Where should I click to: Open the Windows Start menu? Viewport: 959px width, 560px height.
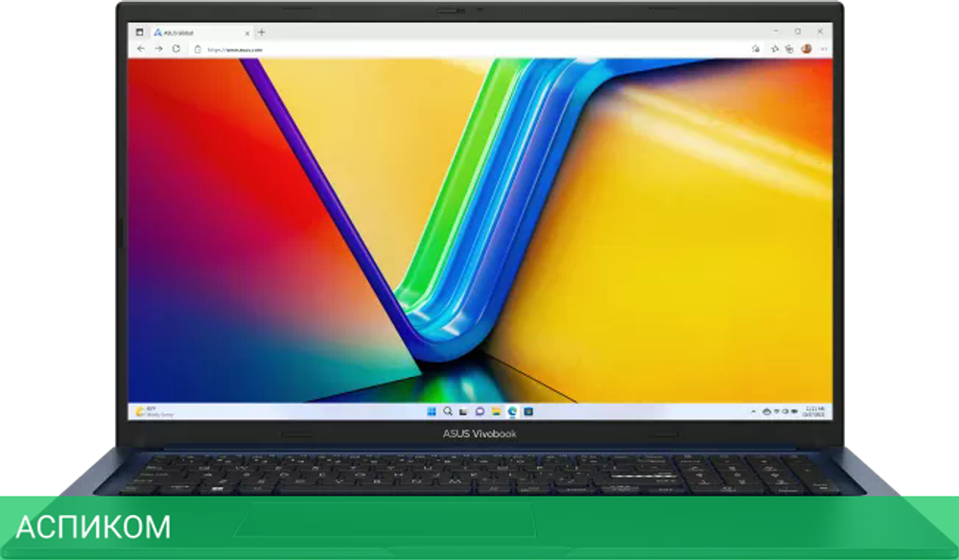432,410
